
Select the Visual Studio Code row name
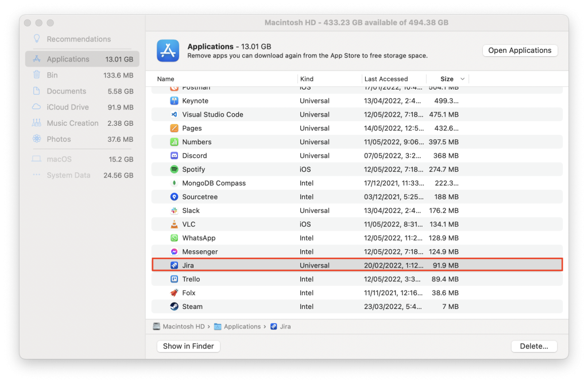[212, 114]
